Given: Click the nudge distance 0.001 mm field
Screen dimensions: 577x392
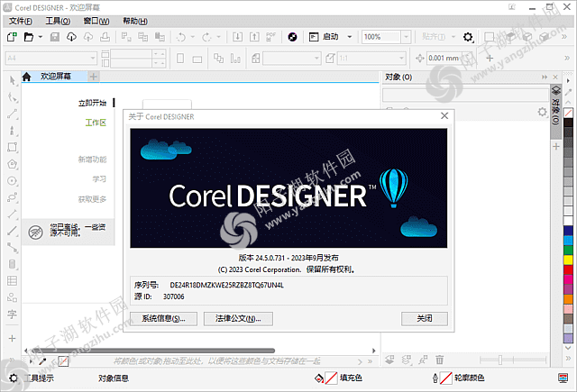Looking at the screenshot, I should pos(444,58).
